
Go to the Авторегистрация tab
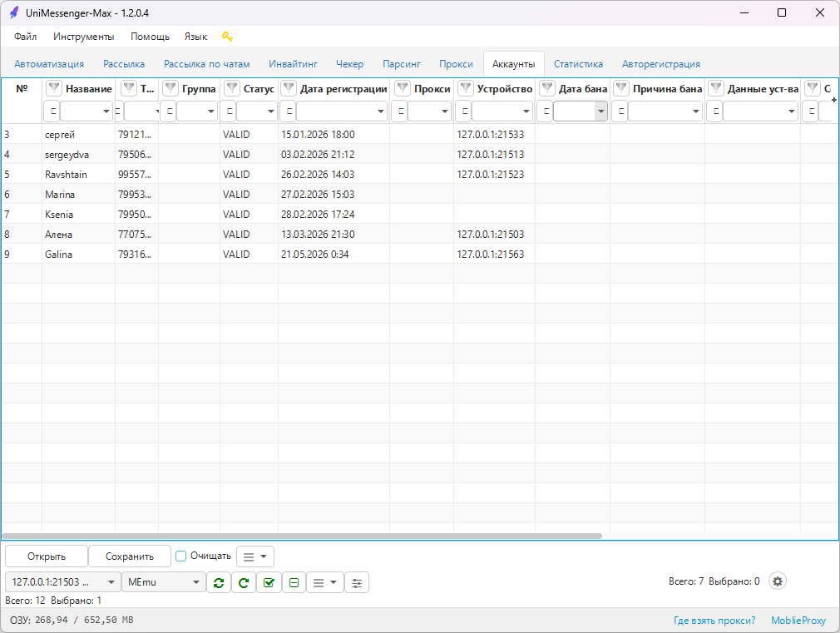(x=661, y=64)
